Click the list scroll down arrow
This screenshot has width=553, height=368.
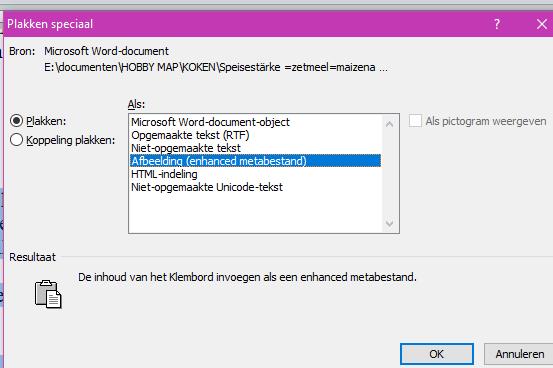389,223
